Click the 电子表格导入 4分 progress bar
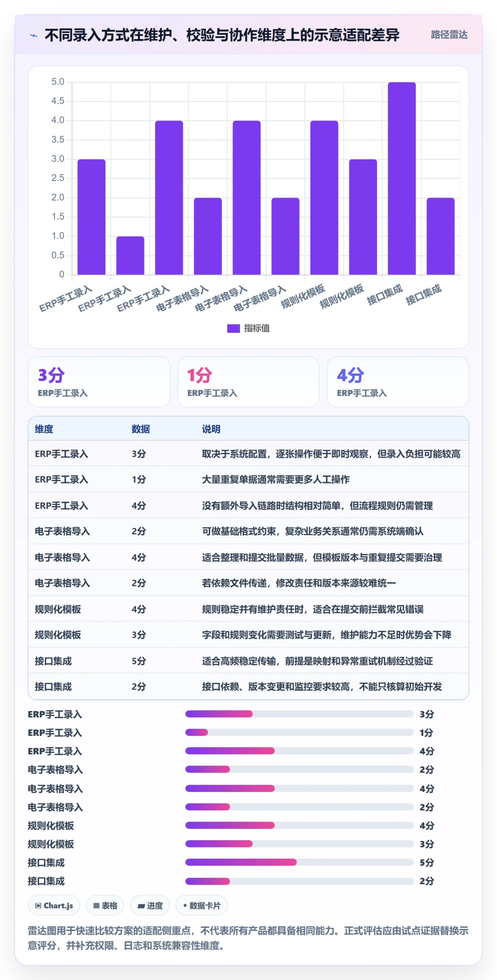Screen dimensions: 497x980 (299, 788)
